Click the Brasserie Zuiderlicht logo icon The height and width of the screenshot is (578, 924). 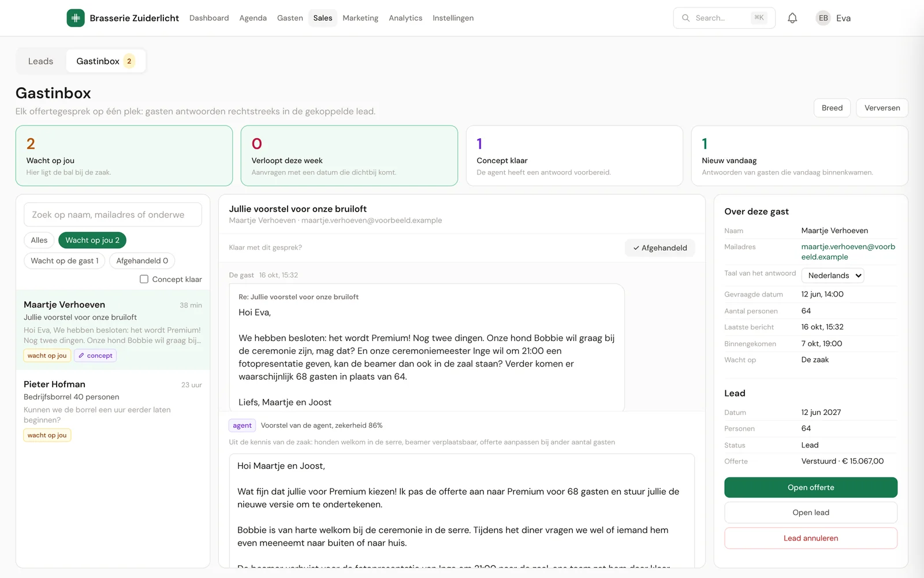(x=76, y=18)
